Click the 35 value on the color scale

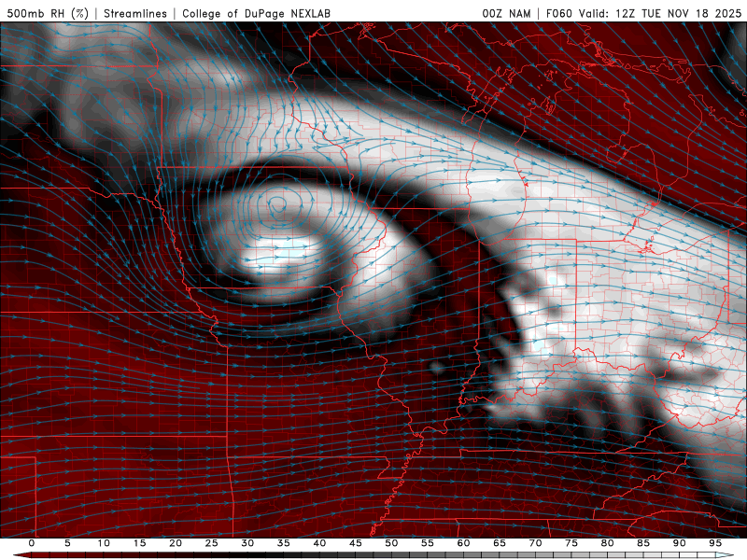pos(283,543)
